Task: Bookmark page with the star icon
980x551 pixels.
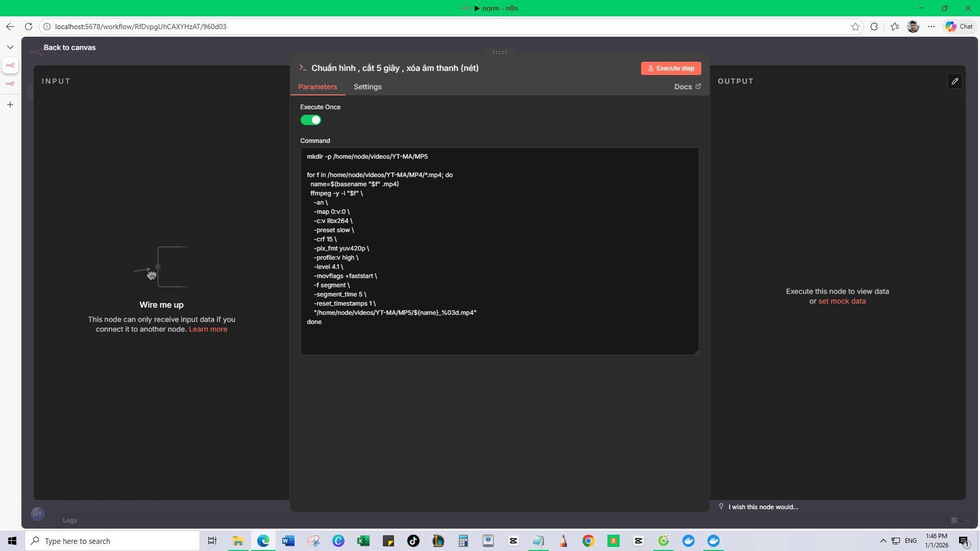Action: tap(855, 27)
